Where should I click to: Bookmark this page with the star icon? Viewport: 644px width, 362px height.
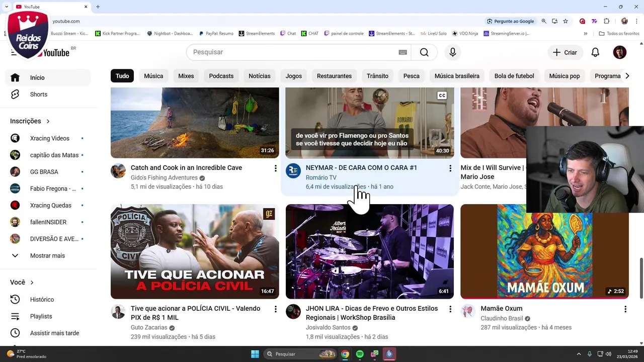(x=566, y=21)
